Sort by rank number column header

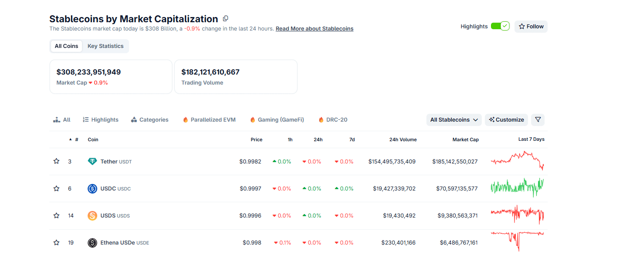pyautogui.click(x=76, y=139)
